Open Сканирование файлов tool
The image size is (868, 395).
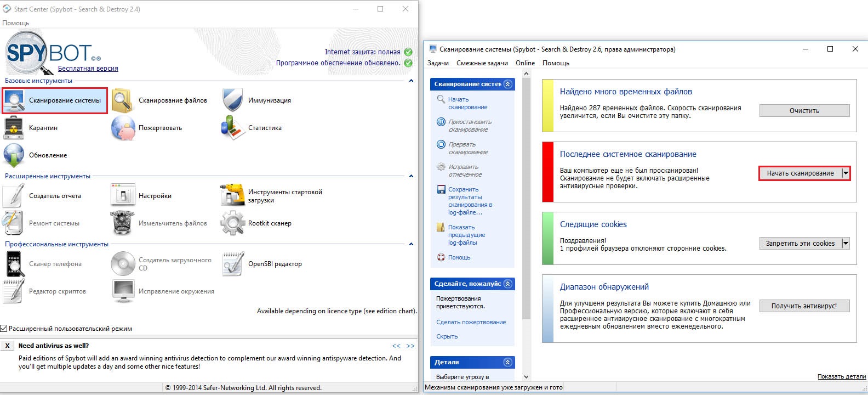click(x=159, y=100)
